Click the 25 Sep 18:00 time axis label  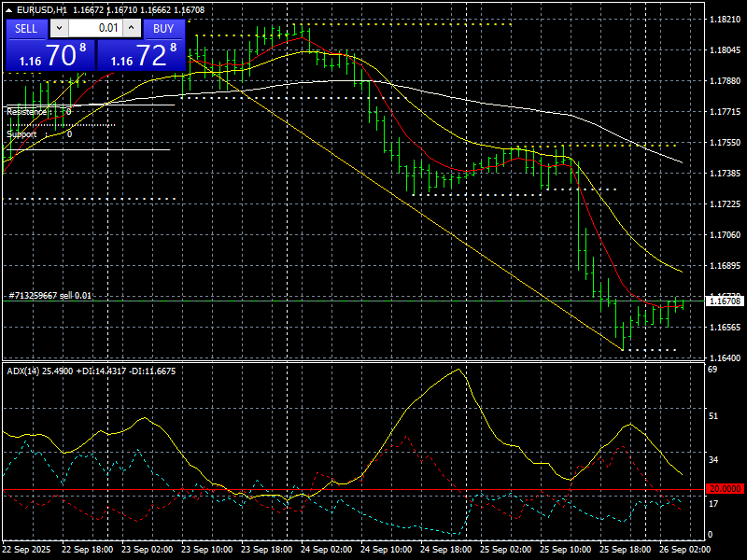625,550
